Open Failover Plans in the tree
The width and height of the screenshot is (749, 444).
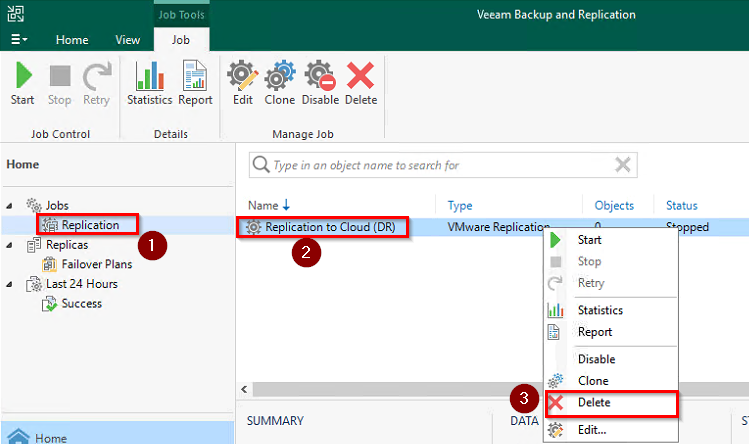[x=96, y=264]
